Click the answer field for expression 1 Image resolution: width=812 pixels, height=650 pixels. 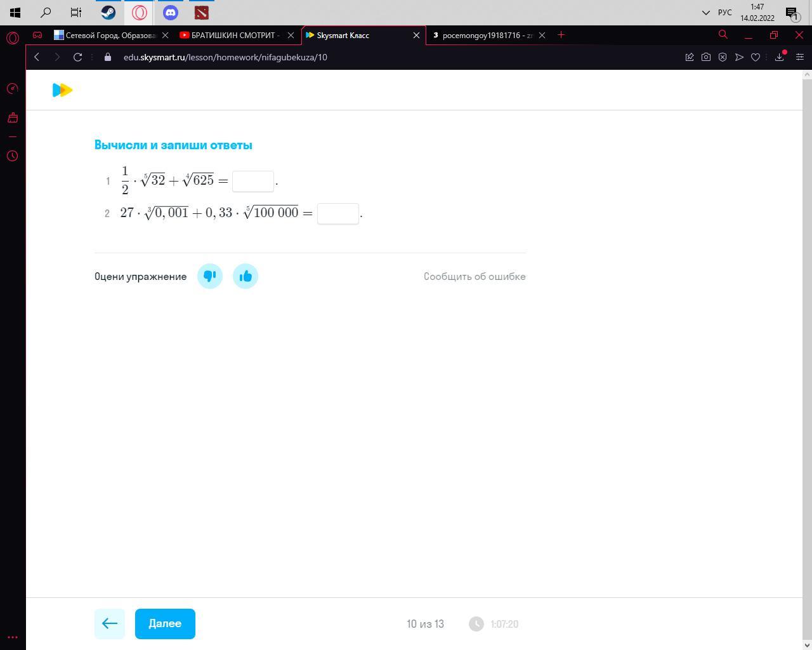pos(253,181)
